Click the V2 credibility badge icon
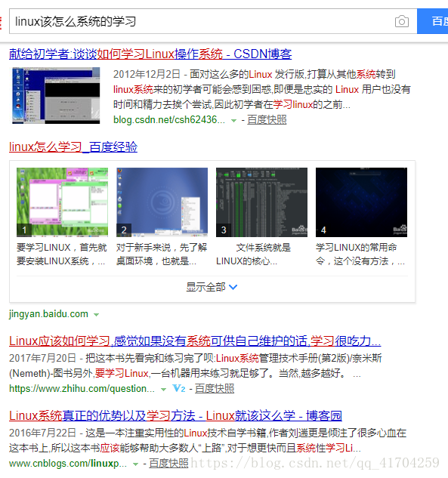 pyautogui.click(x=179, y=388)
